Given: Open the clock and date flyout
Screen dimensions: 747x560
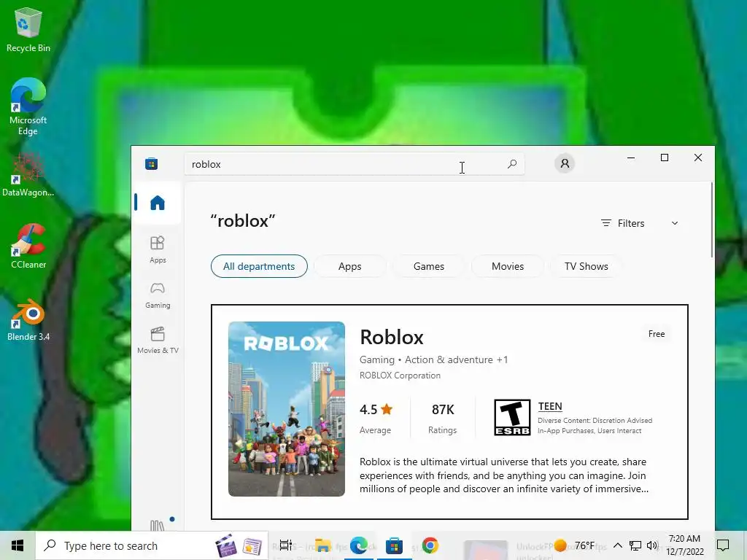Looking at the screenshot, I should (684, 545).
